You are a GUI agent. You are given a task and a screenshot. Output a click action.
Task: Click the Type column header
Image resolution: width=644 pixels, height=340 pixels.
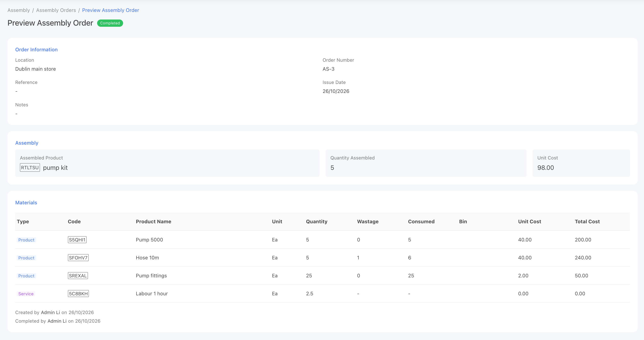23,222
